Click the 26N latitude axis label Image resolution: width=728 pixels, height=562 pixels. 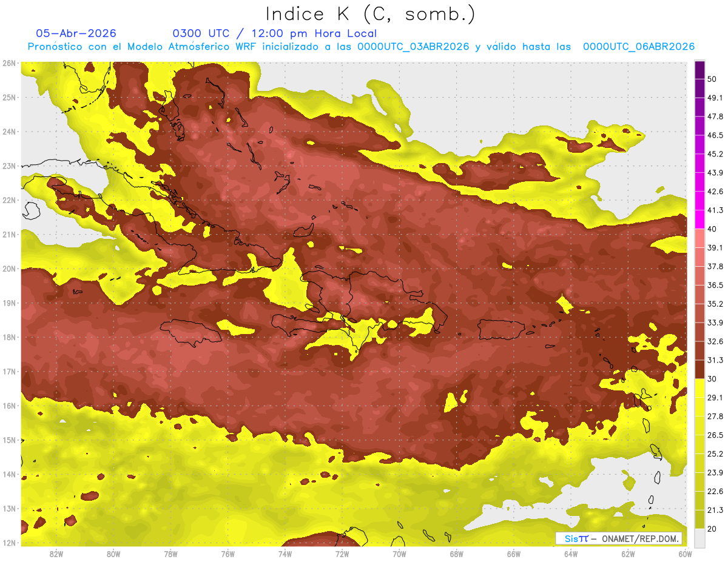(x=9, y=63)
